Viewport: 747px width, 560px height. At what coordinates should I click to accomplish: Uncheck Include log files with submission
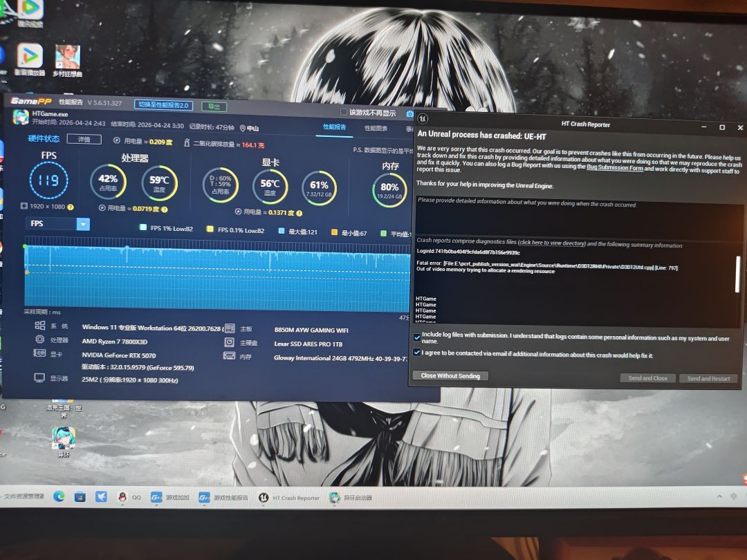tap(417, 337)
